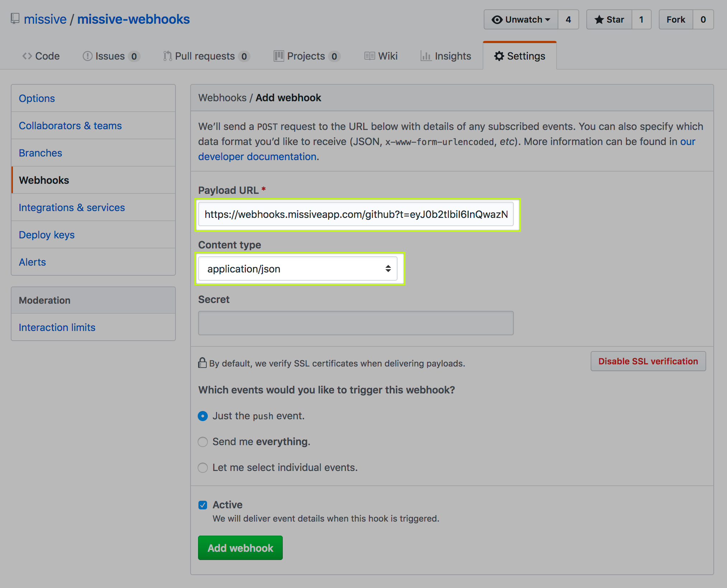Click the Projects tab board icon
The image size is (727, 588).
(x=279, y=56)
